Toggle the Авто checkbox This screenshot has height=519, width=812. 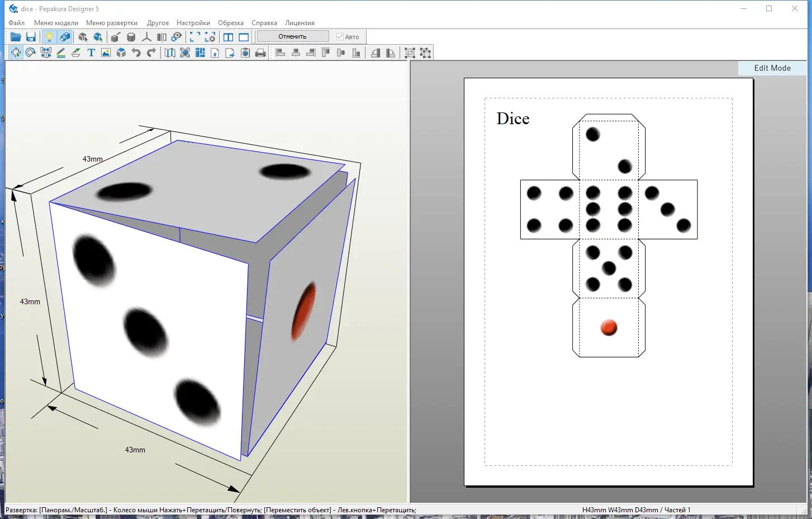(x=340, y=36)
